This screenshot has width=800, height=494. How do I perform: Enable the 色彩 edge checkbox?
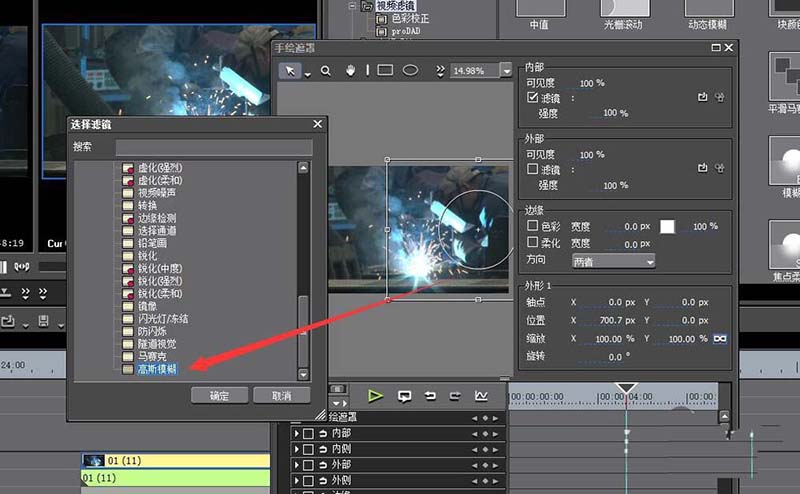coord(533,227)
